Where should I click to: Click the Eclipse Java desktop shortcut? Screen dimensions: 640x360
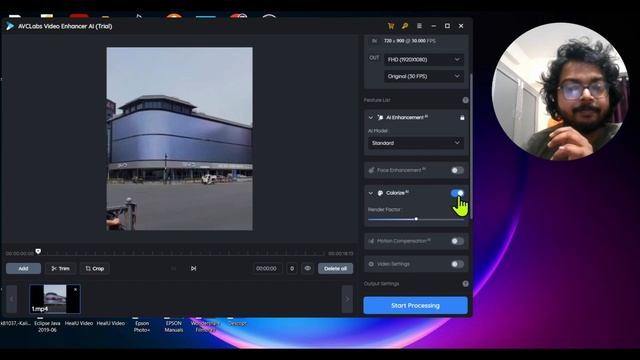(47, 326)
